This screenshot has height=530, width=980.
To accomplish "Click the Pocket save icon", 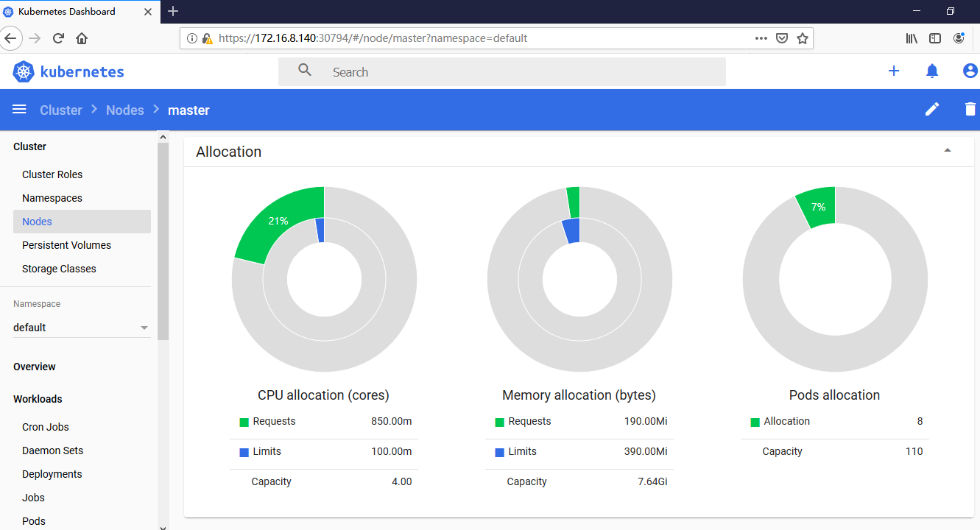I will point(782,38).
